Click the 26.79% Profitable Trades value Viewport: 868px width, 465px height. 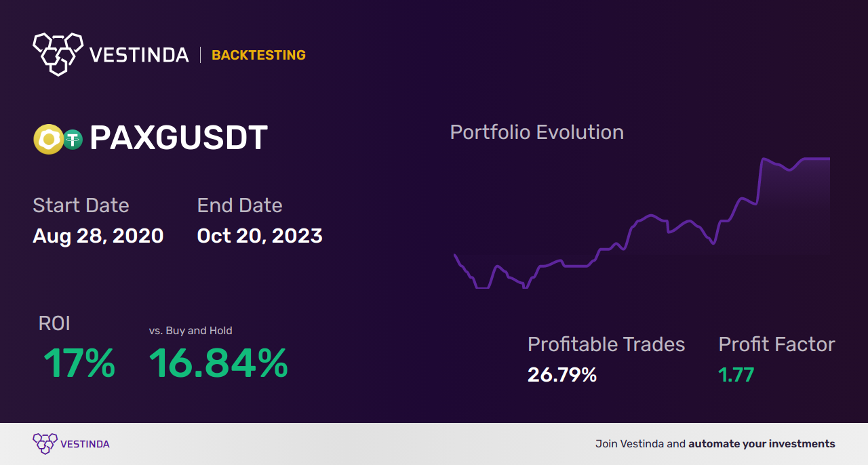[562, 375]
